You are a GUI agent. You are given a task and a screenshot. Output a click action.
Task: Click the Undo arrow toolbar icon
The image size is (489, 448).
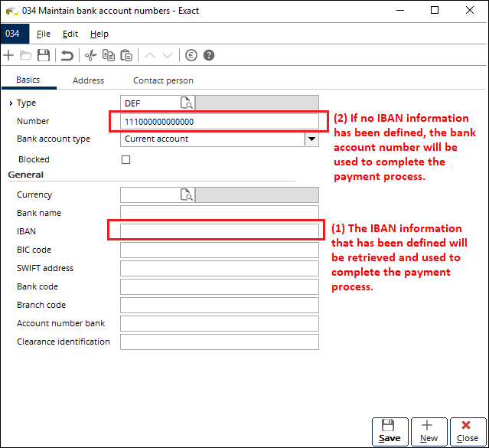click(67, 55)
